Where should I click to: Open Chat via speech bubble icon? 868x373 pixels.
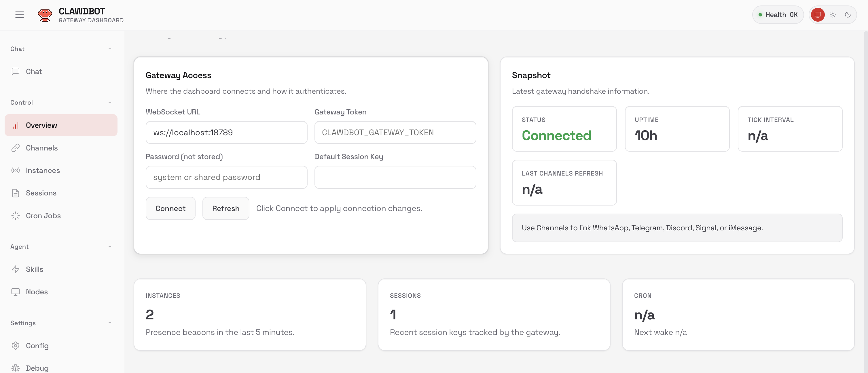[x=16, y=71]
